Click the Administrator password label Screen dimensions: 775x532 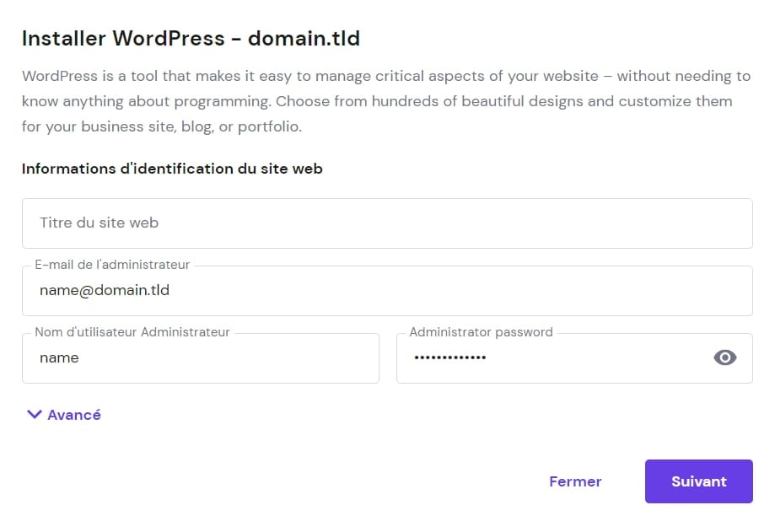point(481,332)
